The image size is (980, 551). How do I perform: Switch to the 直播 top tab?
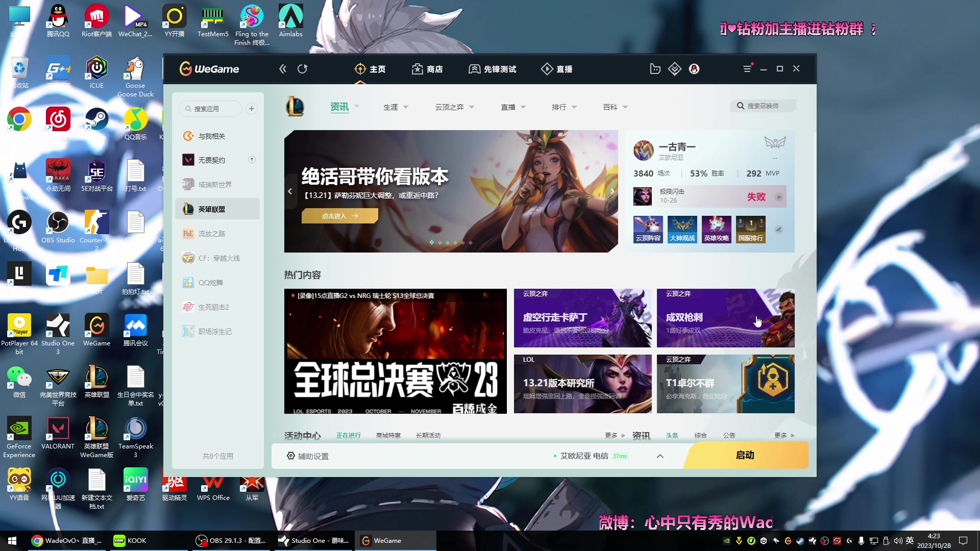pos(557,69)
